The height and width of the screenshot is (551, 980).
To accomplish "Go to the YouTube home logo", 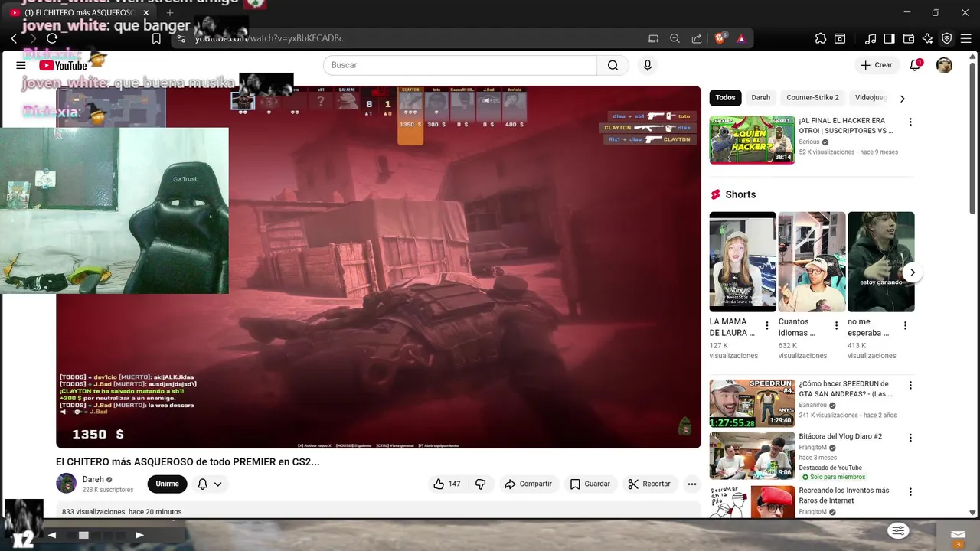I will (x=64, y=65).
